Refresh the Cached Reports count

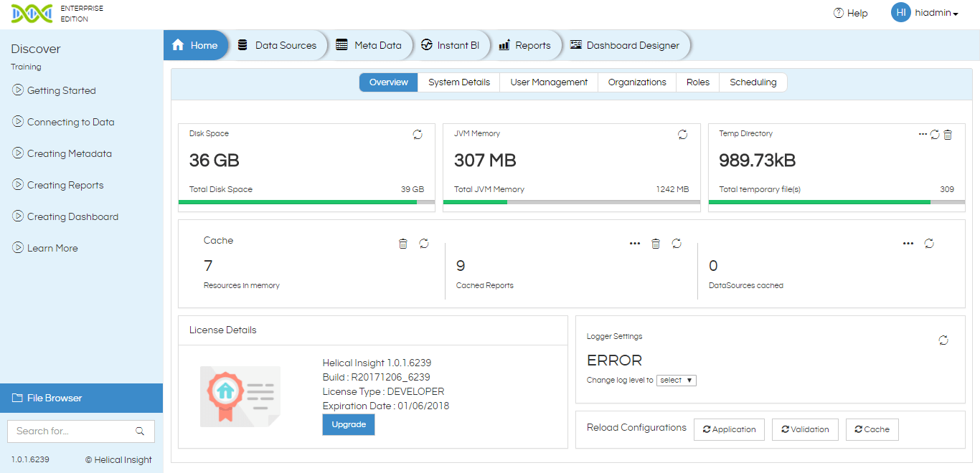(x=677, y=244)
